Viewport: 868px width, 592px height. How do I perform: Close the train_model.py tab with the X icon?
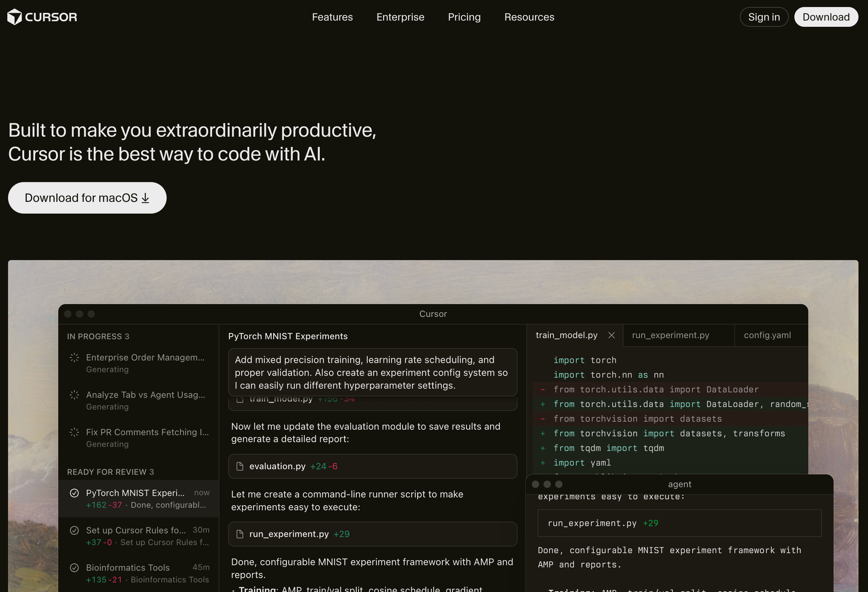612,335
